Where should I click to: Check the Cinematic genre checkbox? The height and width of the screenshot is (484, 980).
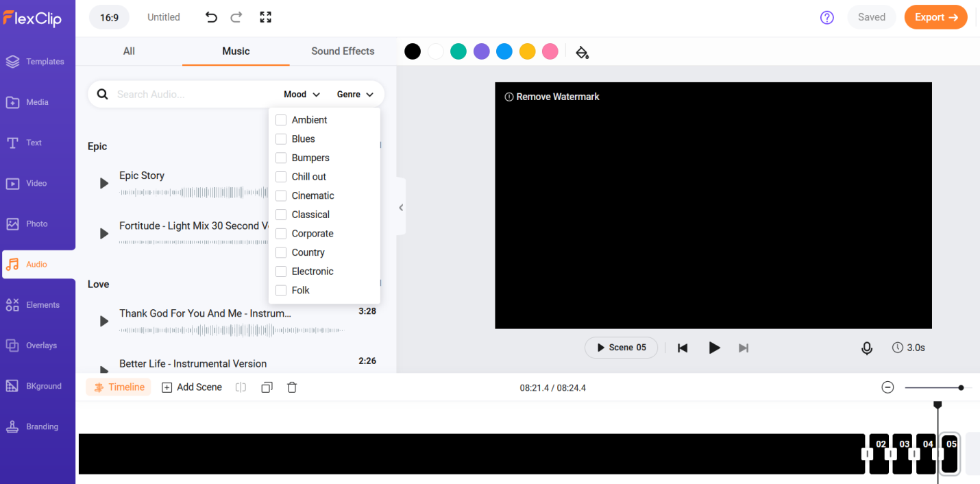tap(281, 196)
